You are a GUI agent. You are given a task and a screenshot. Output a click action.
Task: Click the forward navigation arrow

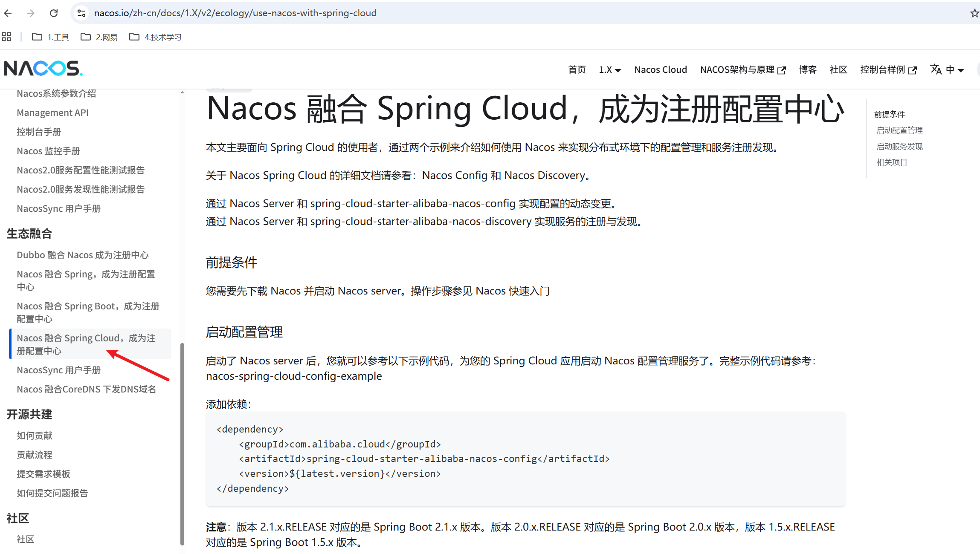pyautogui.click(x=31, y=13)
